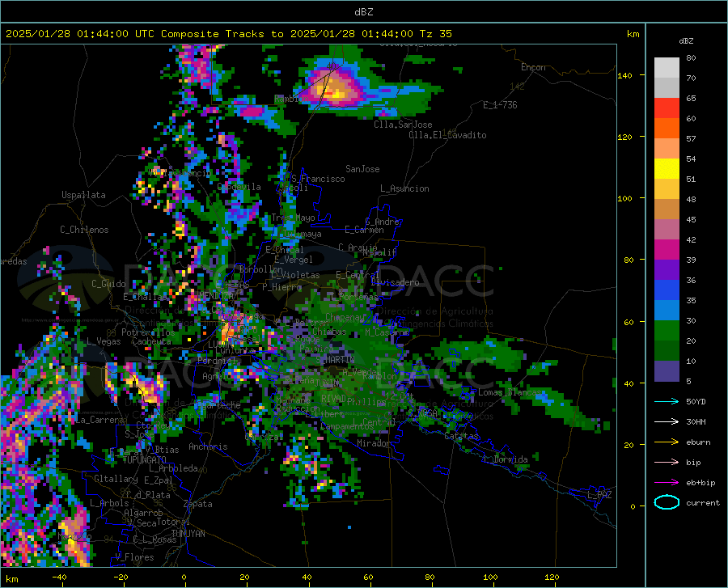
Task: Click the 'S_Francisco' place label
Action: [318, 179]
